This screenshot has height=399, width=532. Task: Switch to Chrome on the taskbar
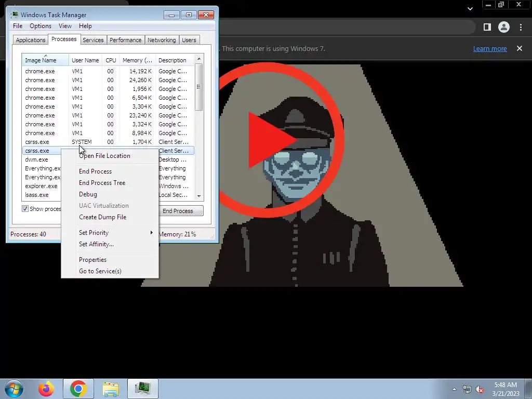click(x=78, y=389)
